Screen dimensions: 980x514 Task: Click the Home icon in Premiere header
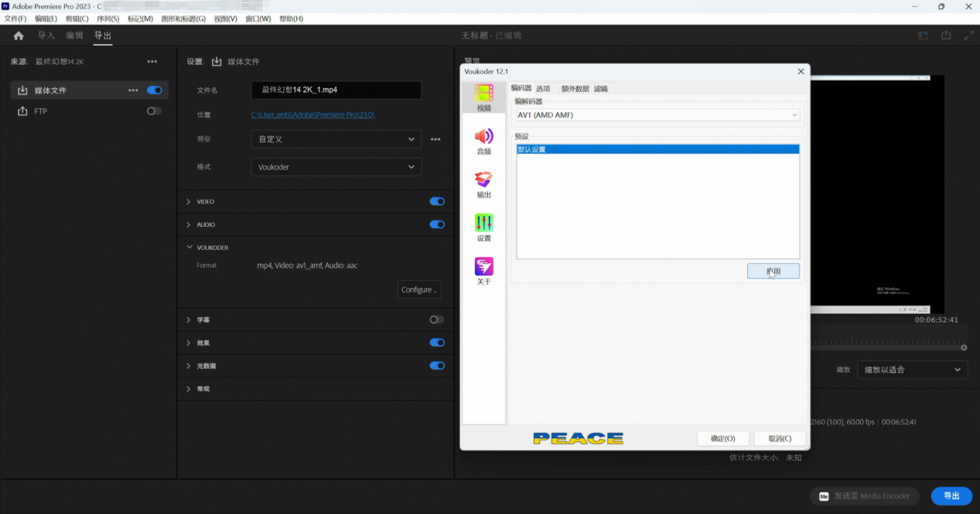click(x=19, y=36)
